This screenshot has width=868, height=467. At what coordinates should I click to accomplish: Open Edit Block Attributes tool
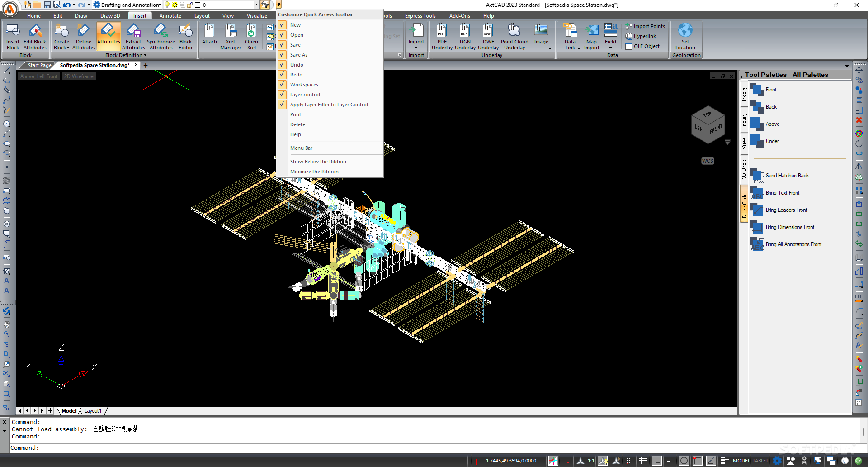[x=35, y=36]
